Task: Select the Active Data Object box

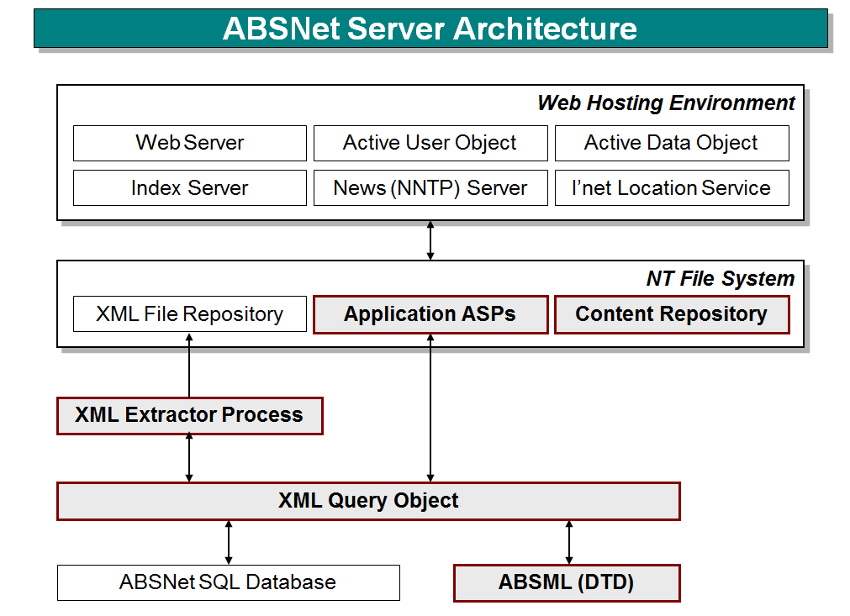Action: 671,143
